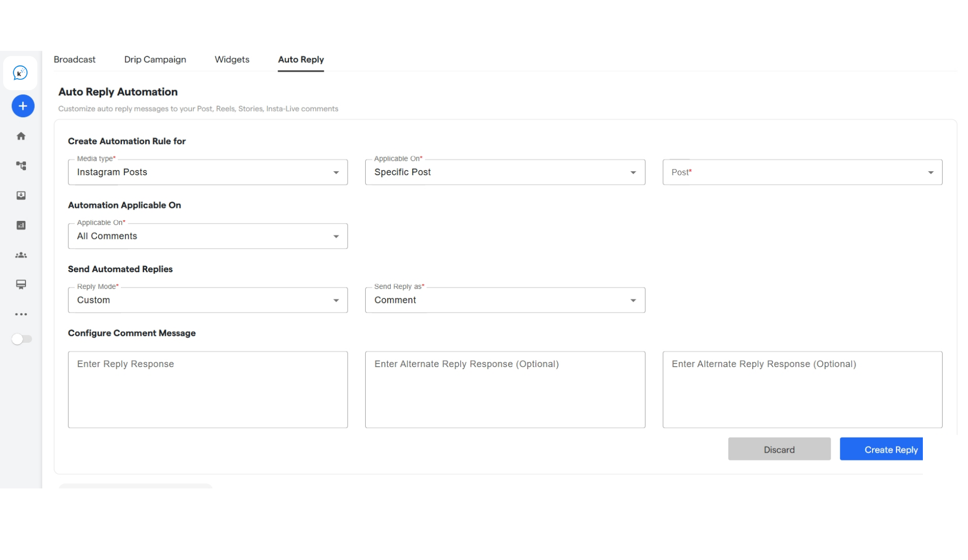Open the Home icon in the sidebar

[x=21, y=136]
